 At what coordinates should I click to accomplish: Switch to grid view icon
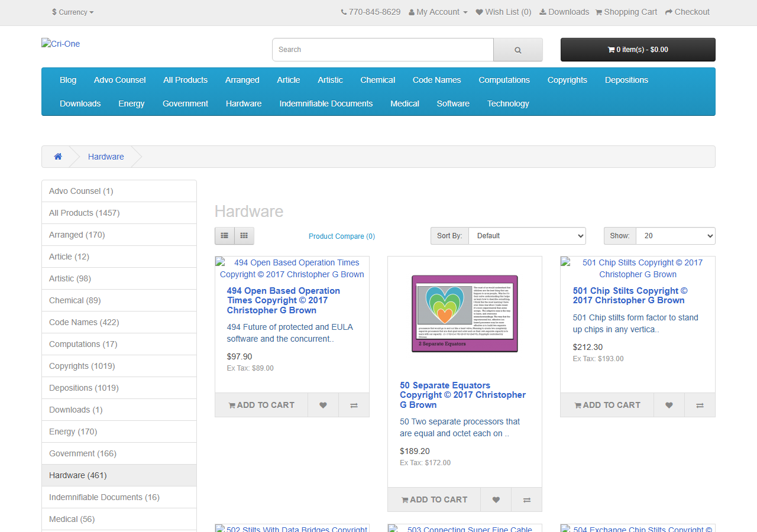point(244,236)
